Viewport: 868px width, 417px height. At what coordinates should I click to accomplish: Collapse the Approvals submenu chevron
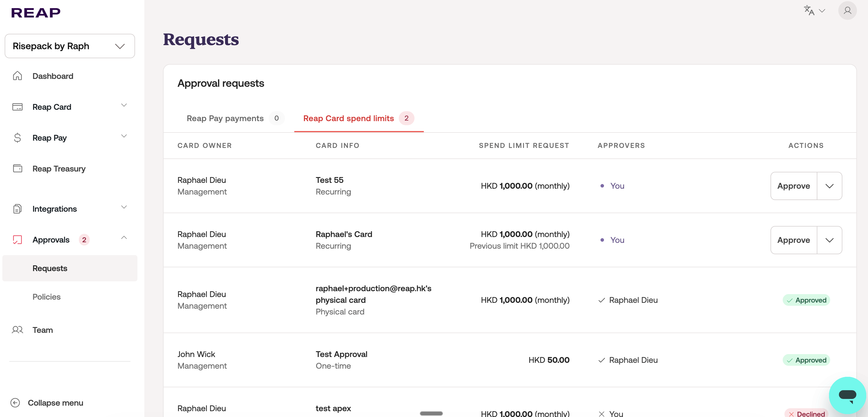coord(124,238)
